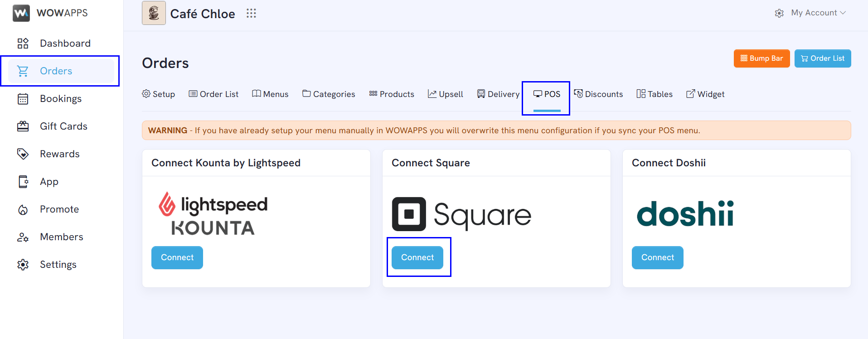Click the Lightspeed Kounta logo
868x339 pixels.
[213, 213]
